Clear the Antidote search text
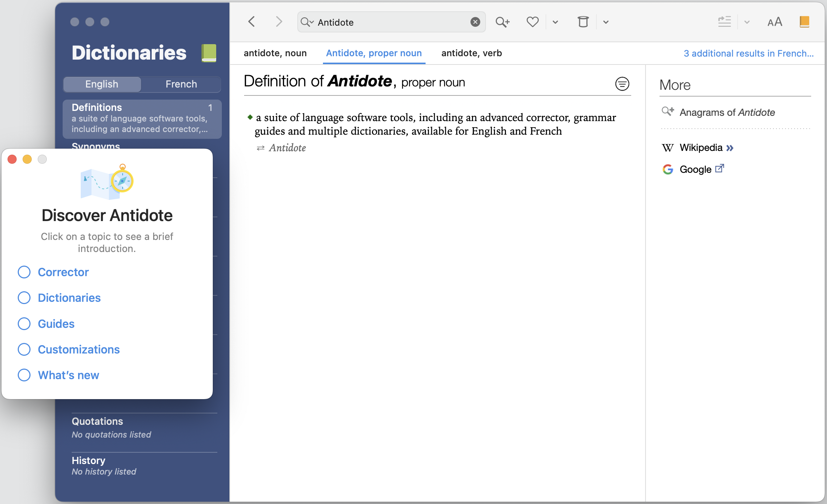Viewport: 827px width, 504px height. 475,22
